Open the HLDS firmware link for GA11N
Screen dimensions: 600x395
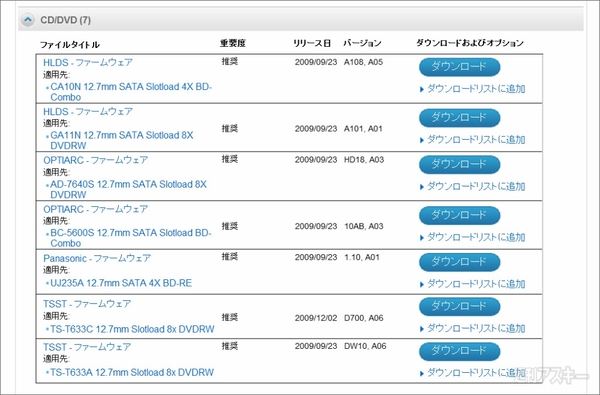pos(88,111)
